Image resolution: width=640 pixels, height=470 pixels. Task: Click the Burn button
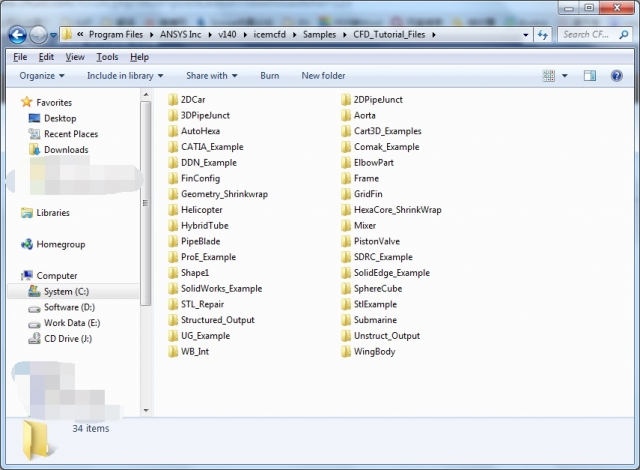[269, 76]
